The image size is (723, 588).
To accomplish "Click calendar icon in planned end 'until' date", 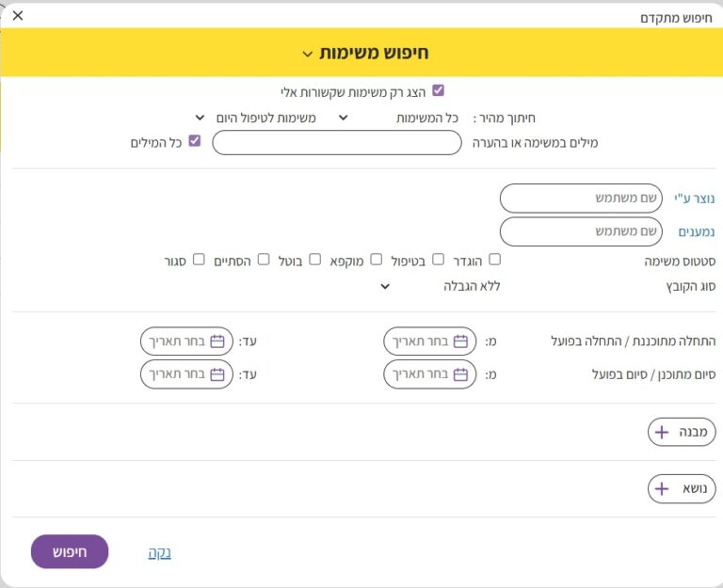I will coord(217,374).
